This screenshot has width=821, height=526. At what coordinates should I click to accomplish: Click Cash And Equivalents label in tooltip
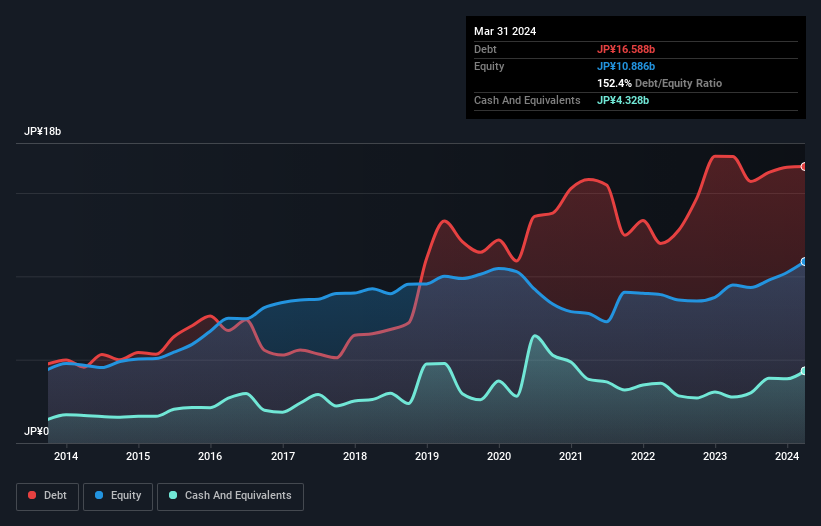point(527,100)
